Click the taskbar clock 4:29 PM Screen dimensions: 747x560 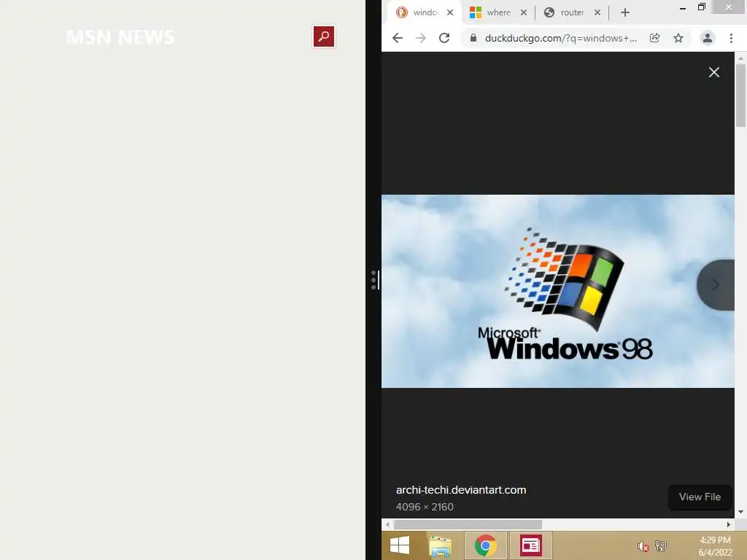click(715, 540)
